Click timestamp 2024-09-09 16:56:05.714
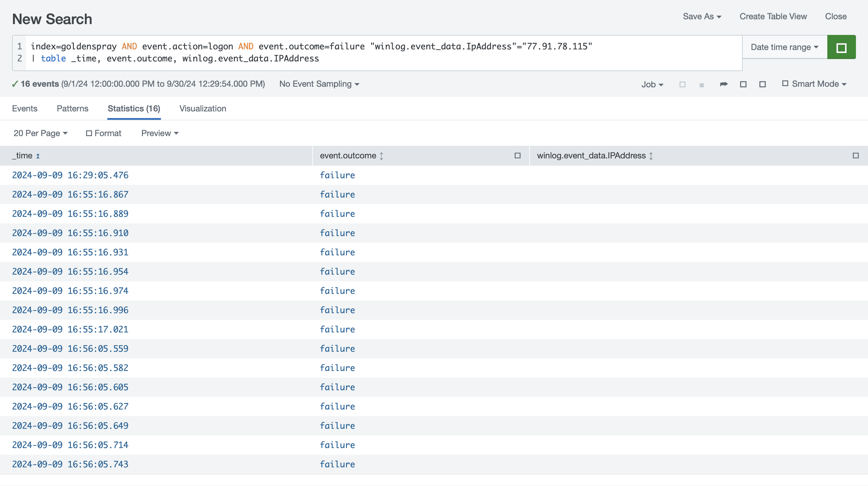868x486 pixels. [70, 445]
